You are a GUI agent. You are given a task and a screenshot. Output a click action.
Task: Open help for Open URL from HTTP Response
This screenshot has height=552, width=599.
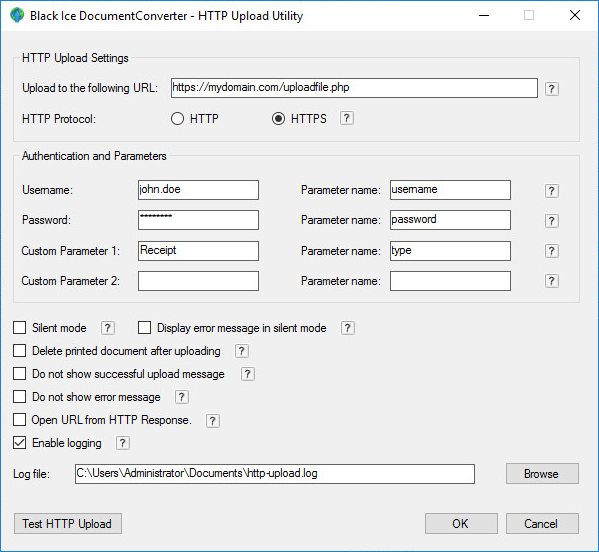[212, 421]
